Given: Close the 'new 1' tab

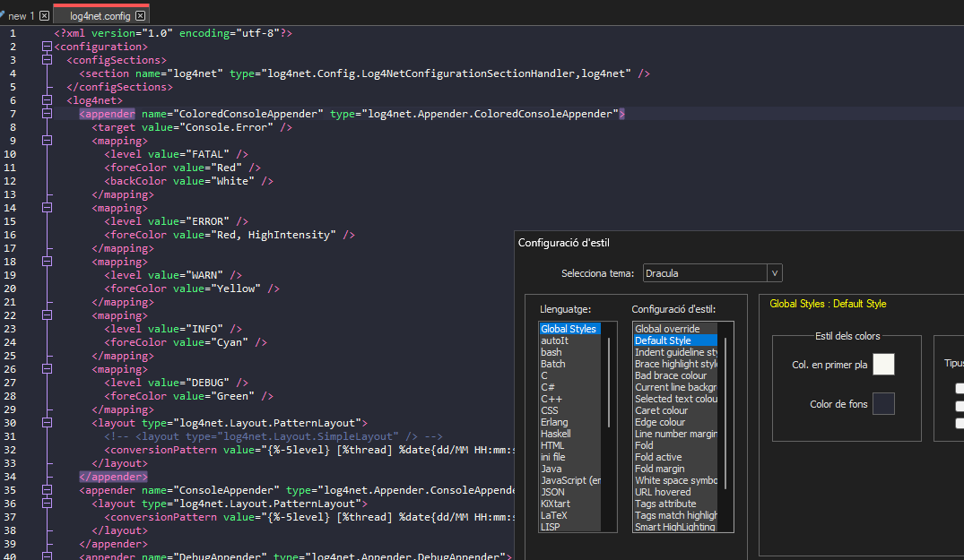Looking at the screenshot, I should 44,16.
